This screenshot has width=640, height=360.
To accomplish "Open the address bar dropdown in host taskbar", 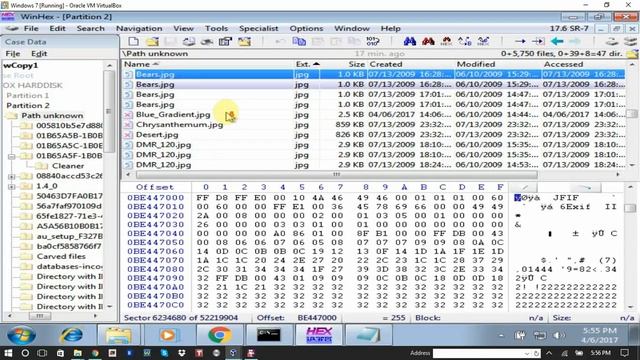I will (527, 353).
